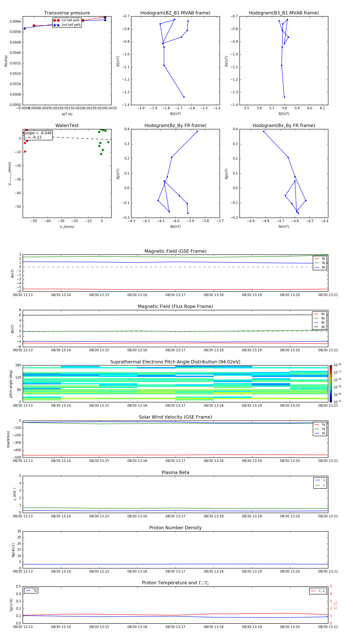Click the lowest data point in B3_B1 hodogram
This screenshot has height=644, width=351.
(x=284, y=97)
